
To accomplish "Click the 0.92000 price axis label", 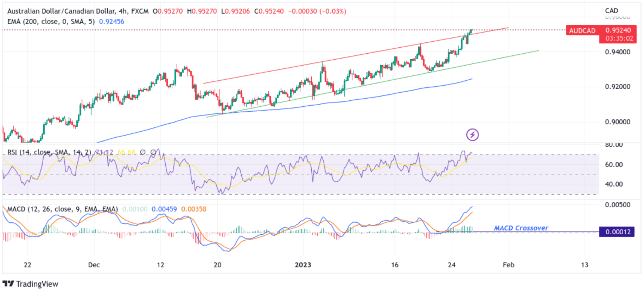I will click(617, 87).
